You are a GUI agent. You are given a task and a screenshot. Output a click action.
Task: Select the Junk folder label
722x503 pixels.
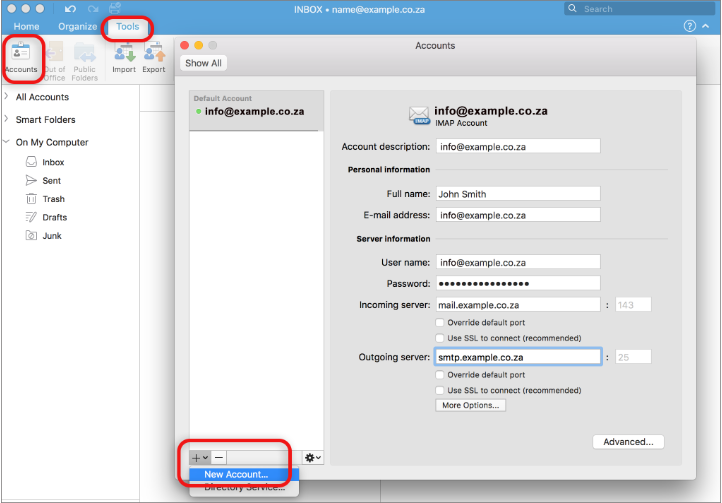52,236
